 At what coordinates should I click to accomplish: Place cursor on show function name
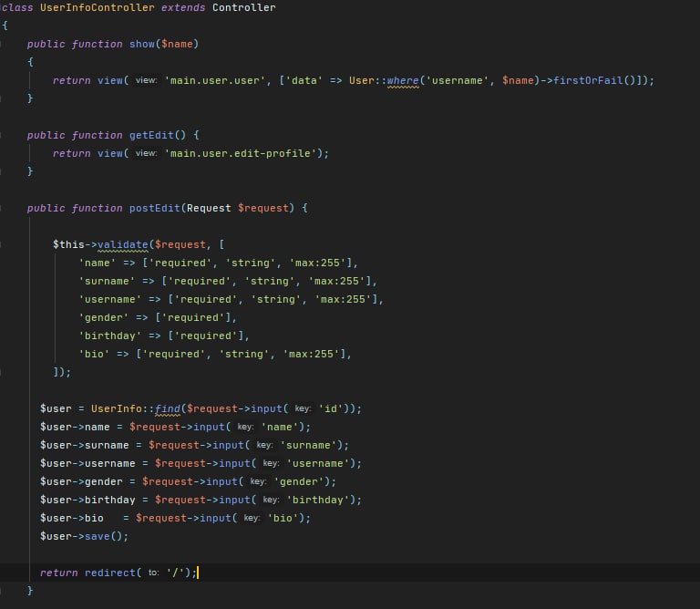click(142, 44)
